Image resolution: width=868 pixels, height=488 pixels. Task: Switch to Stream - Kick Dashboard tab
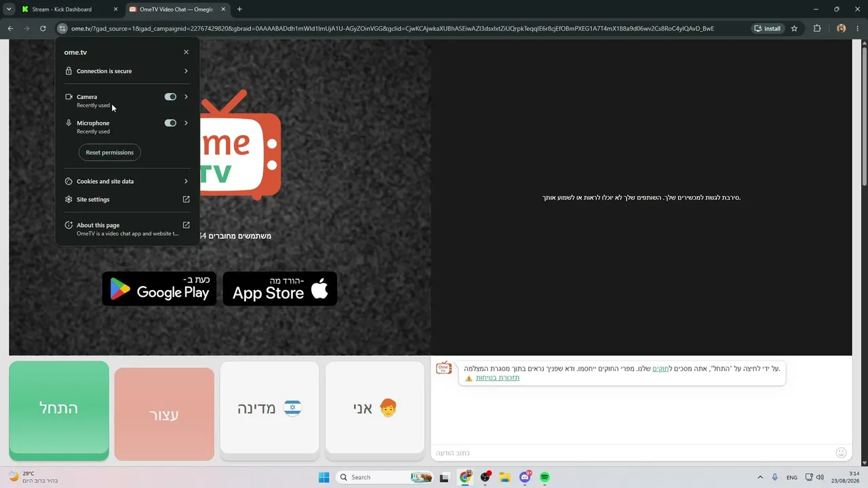pyautogui.click(x=68, y=9)
